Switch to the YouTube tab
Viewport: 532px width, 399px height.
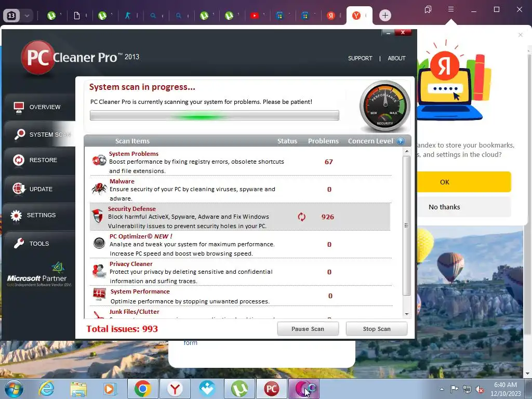(254, 15)
